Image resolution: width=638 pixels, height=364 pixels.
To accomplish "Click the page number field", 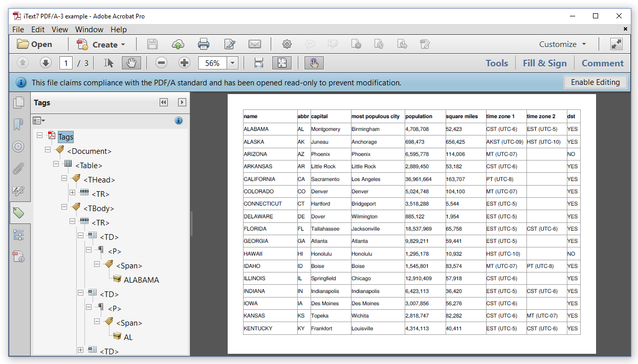I will coord(65,63).
